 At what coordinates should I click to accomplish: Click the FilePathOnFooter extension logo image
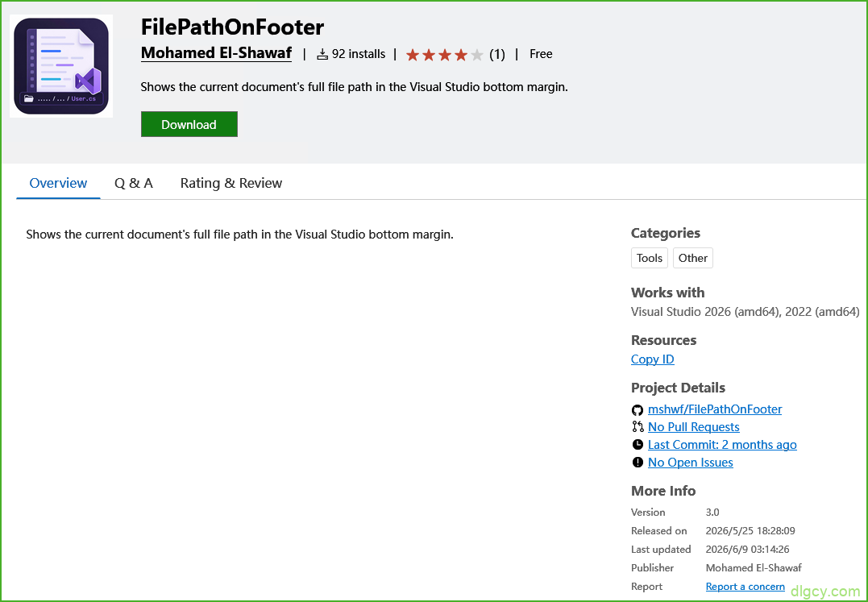click(x=61, y=66)
